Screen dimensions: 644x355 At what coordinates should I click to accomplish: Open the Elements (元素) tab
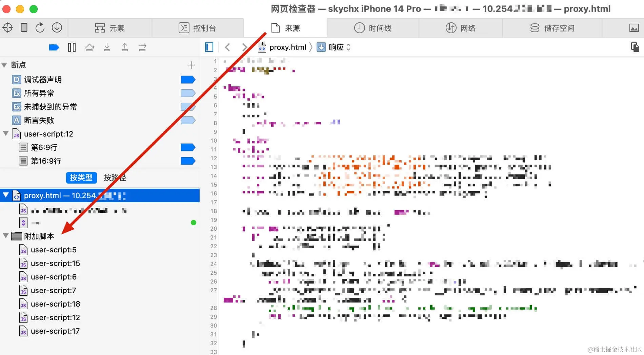coord(110,28)
